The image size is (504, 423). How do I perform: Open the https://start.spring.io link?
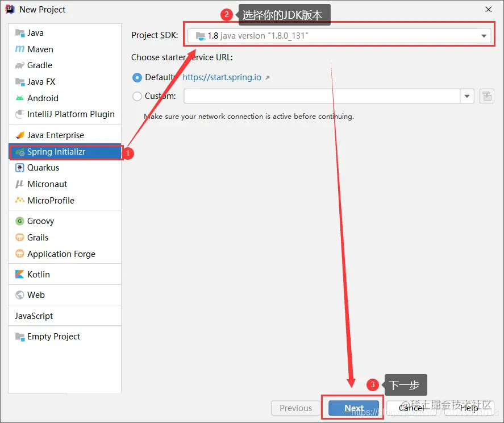222,77
